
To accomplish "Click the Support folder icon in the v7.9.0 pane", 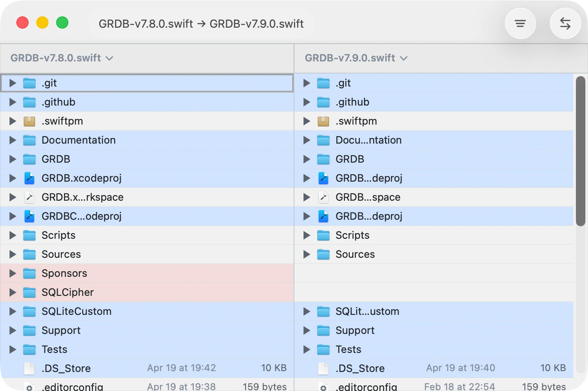I will coord(323,330).
